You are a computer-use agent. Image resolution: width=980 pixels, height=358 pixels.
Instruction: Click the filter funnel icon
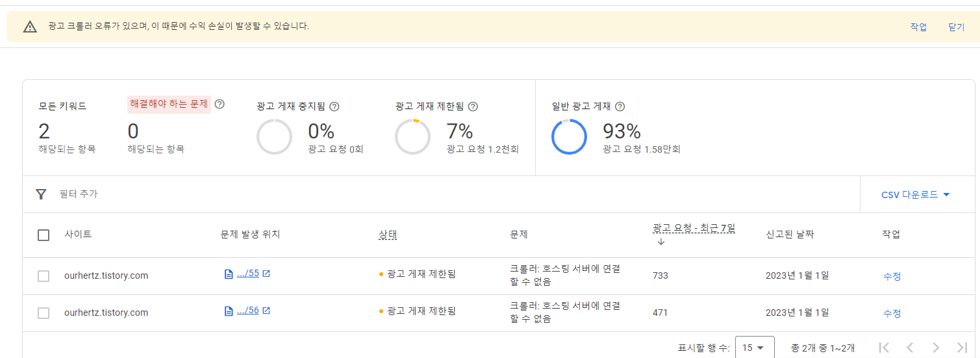click(41, 194)
